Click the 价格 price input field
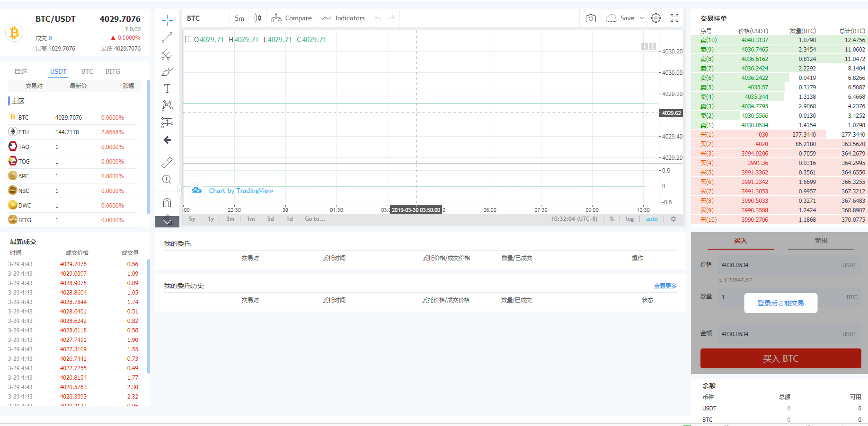 point(776,265)
